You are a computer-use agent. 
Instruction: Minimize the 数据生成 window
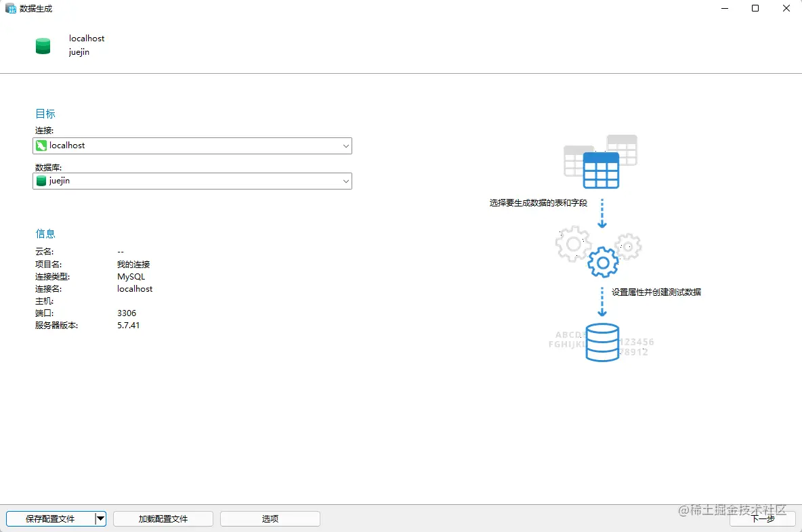[725, 8]
